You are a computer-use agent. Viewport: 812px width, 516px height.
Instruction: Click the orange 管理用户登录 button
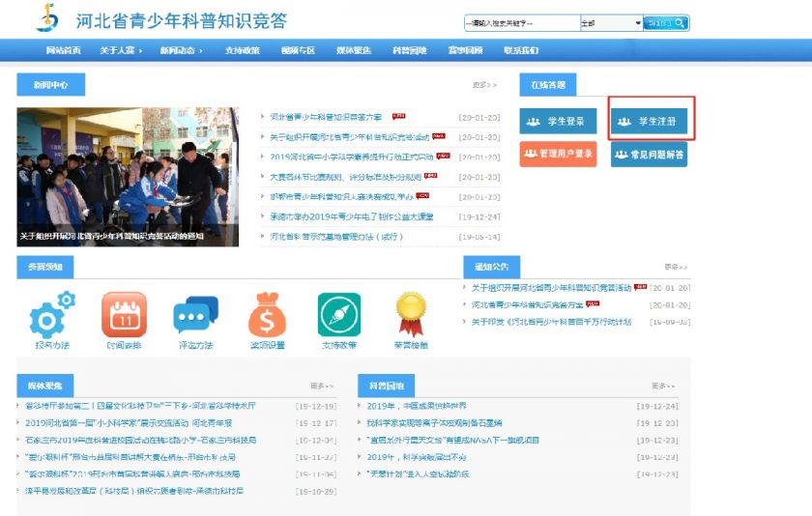(559, 154)
